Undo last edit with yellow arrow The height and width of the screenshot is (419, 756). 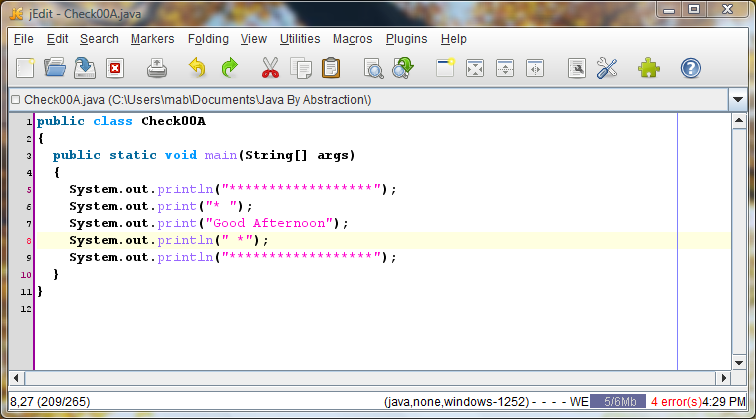point(197,68)
